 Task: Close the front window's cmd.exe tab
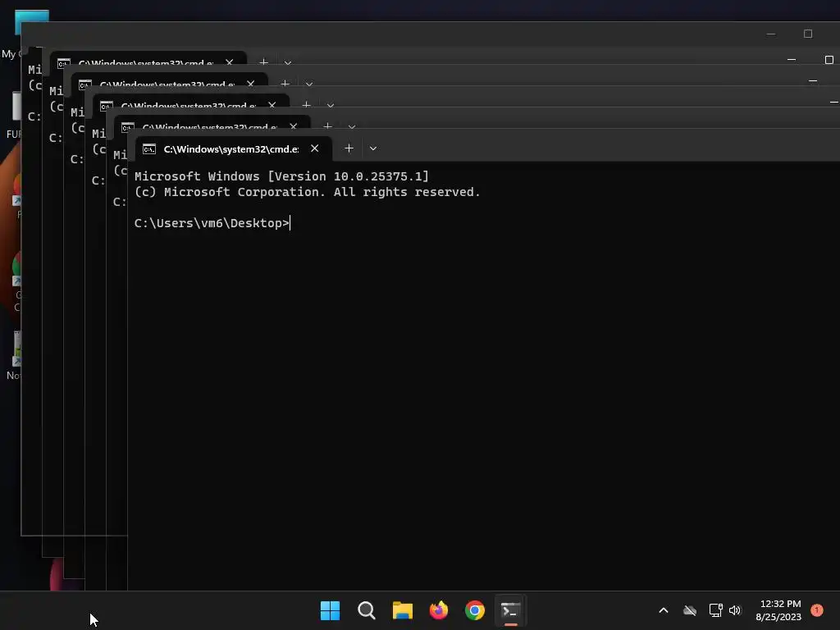pos(314,148)
